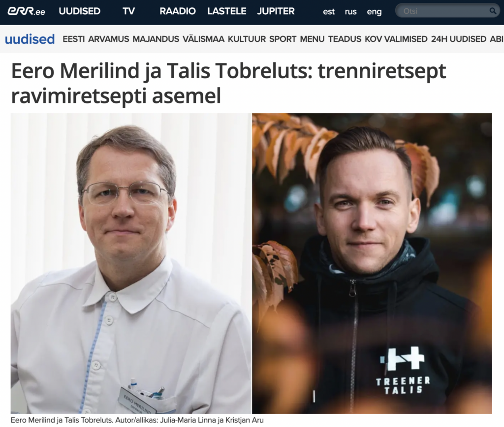
Task: Go to the RAADIO section
Action: click(177, 11)
